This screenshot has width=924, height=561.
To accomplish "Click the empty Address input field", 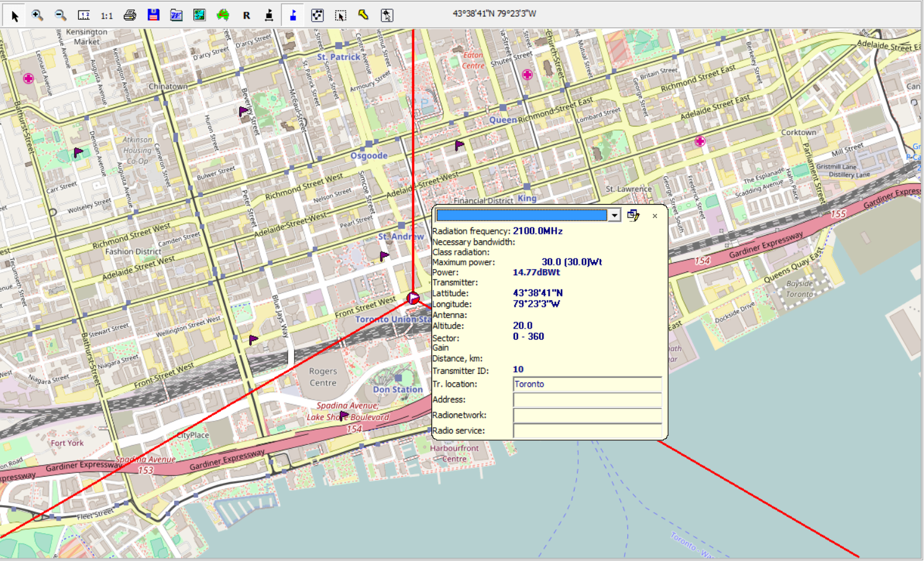I will 587,400.
